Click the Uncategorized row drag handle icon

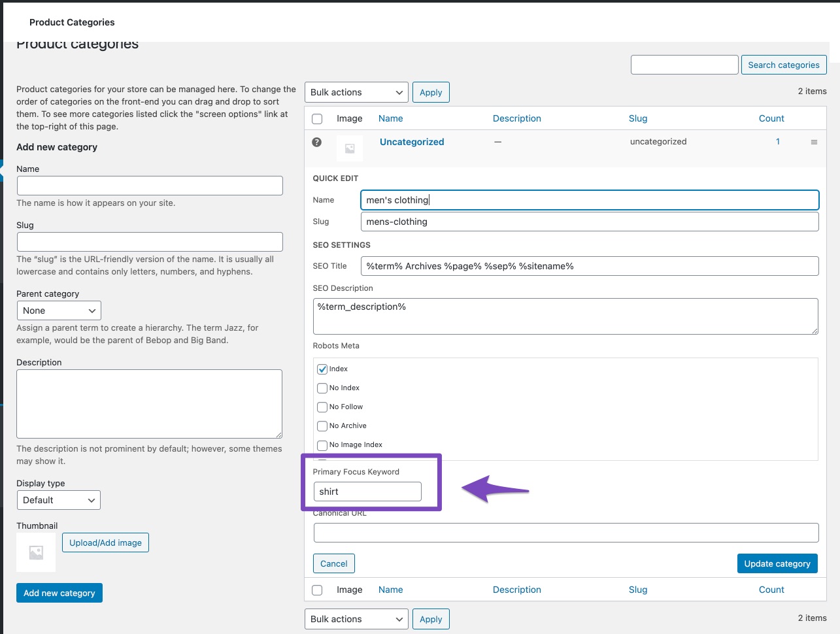point(814,142)
